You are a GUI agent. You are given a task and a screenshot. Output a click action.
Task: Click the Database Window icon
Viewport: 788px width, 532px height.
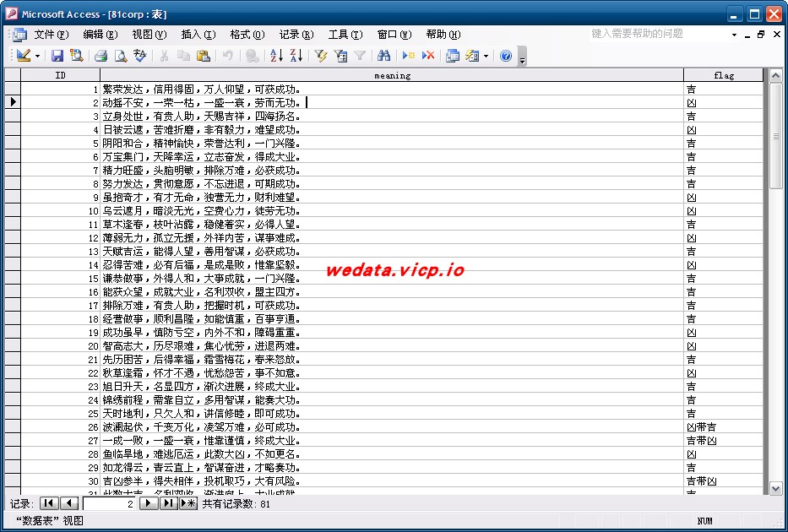(453, 56)
